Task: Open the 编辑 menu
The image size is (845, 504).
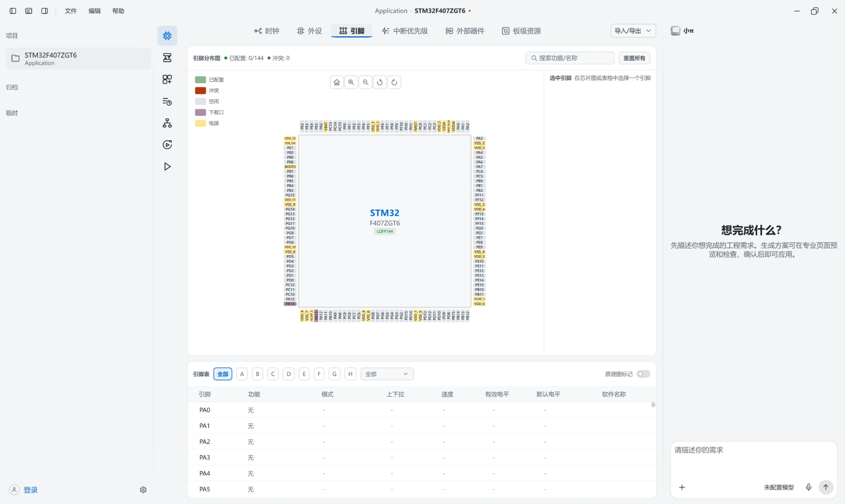Action: point(94,11)
